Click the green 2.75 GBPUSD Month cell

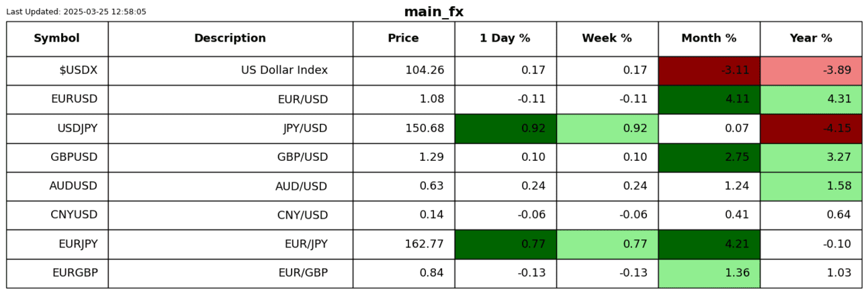tap(709, 157)
